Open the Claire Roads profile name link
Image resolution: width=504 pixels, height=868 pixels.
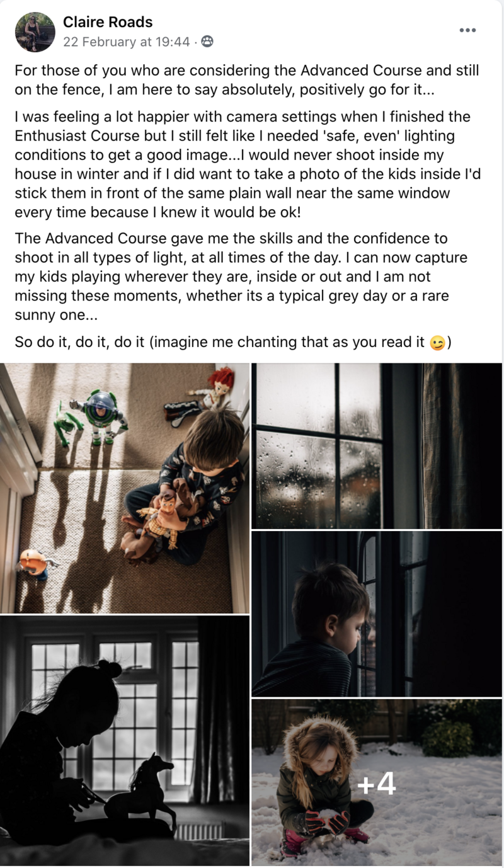[x=108, y=22]
